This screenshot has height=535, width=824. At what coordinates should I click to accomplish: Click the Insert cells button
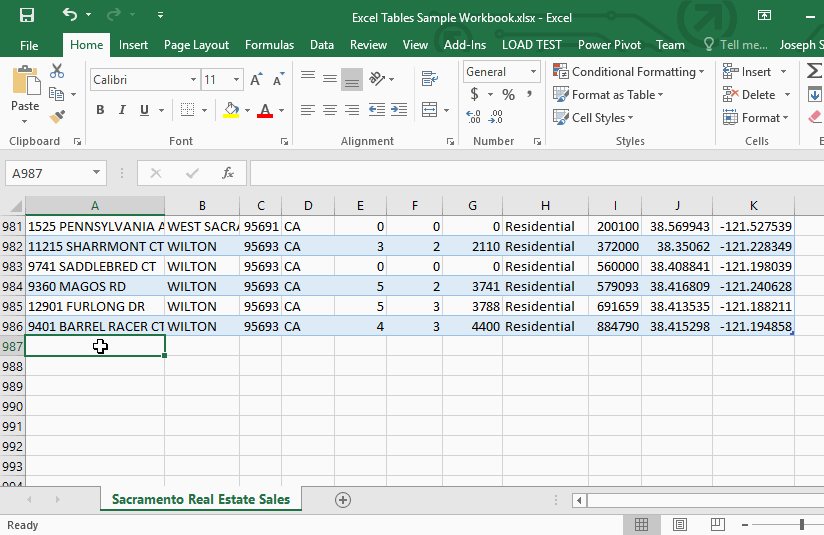click(x=747, y=71)
